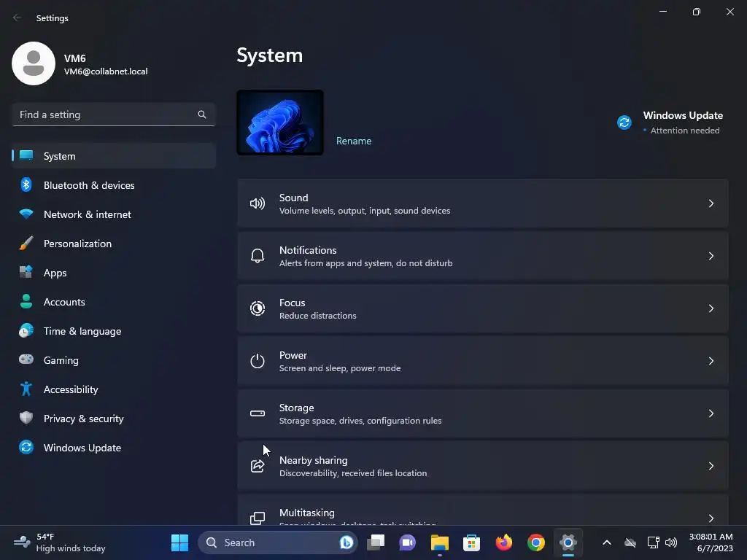Click the Multitasking icon
This screenshot has width=747, height=560.
tap(258, 518)
